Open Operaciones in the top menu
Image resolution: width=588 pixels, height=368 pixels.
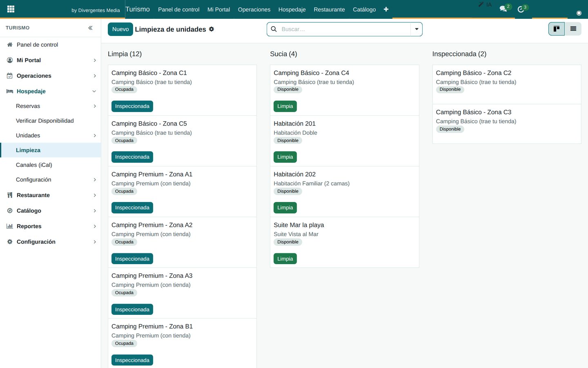(x=254, y=9)
